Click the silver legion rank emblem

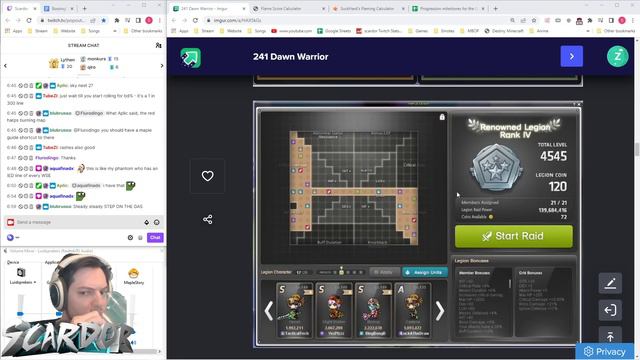[x=496, y=168]
